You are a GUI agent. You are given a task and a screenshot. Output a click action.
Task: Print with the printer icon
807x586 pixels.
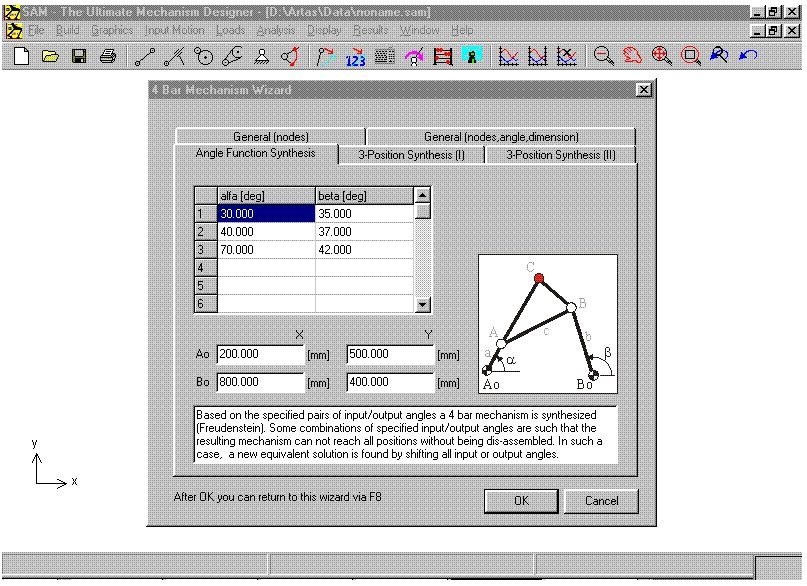pyautogui.click(x=108, y=56)
